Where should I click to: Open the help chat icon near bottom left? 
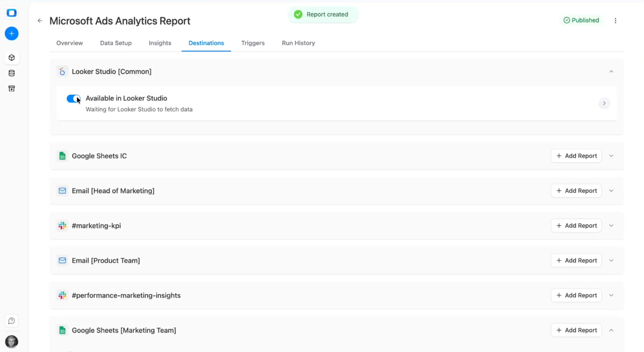click(x=12, y=320)
